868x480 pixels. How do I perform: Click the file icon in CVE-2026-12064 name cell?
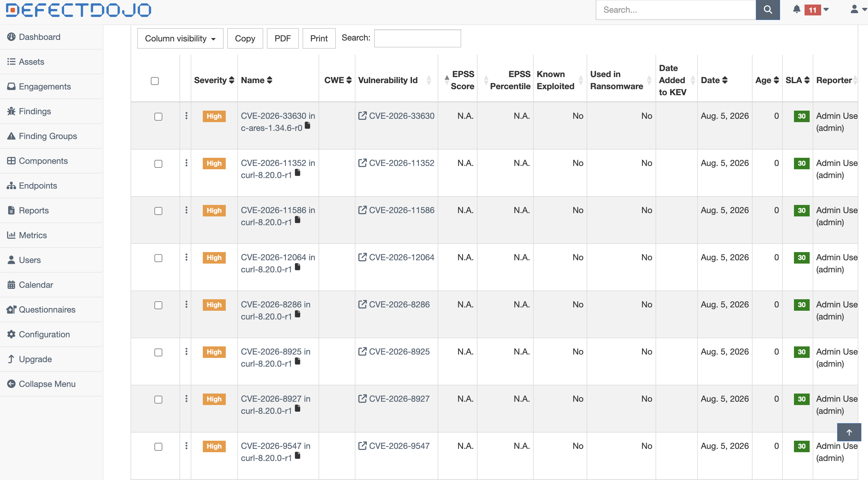pyautogui.click(x=297, y=267)
